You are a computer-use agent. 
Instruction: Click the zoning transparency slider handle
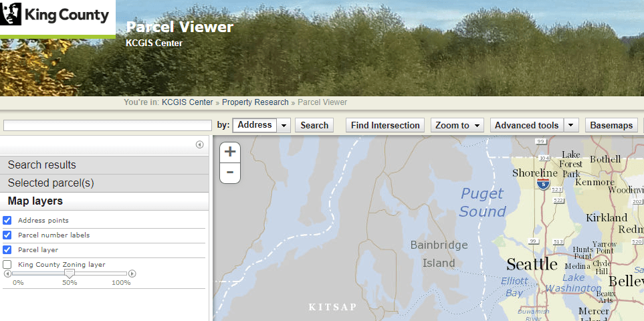pyautogui.click(x=69, y=274)
